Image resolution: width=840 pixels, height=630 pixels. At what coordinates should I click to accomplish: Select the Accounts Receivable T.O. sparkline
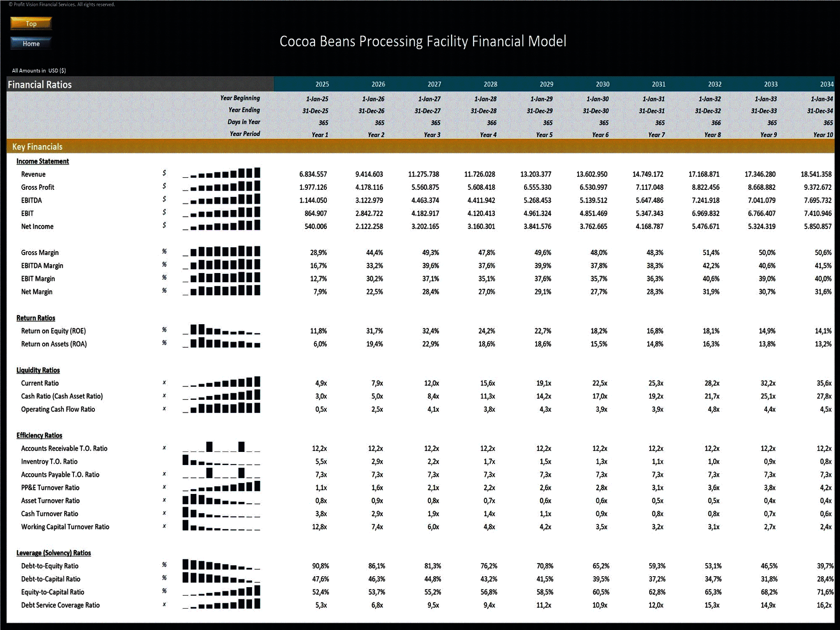pyautogui.click(x=221, y=447)
